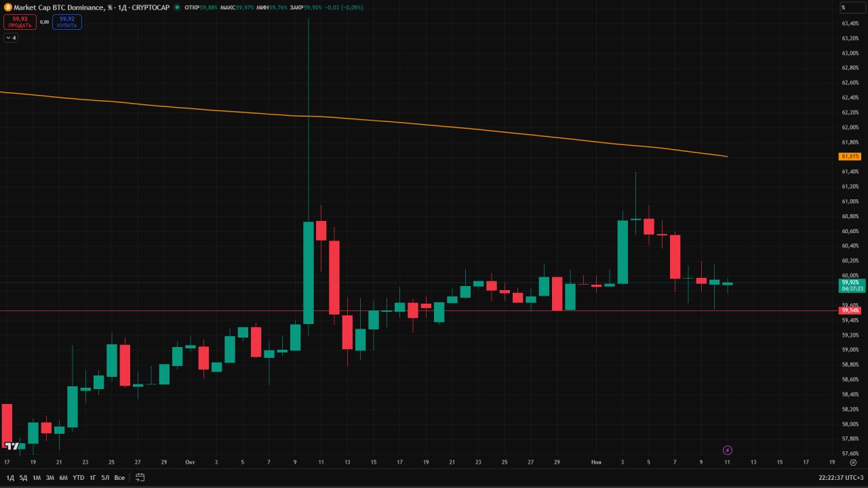This screenshot has height=488, width=868.
Task: Click the Ноя month label on time axis
Action: coord(596,462)
